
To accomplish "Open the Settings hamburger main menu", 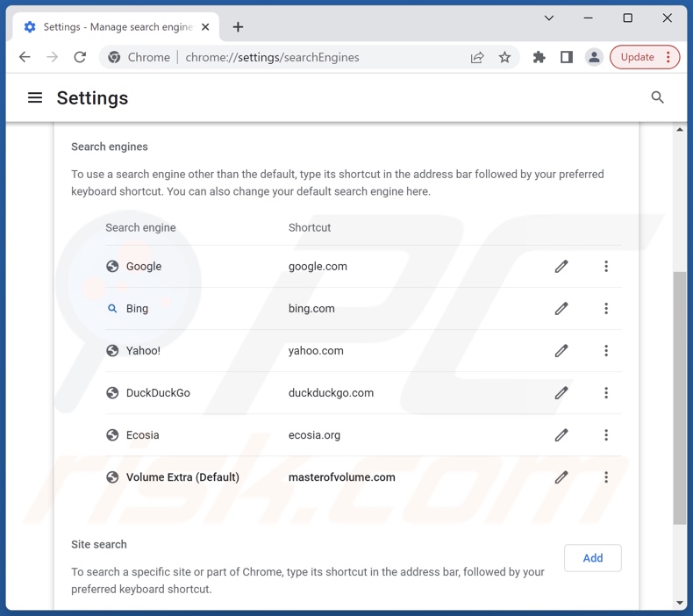I will click(x=35, y=97).
